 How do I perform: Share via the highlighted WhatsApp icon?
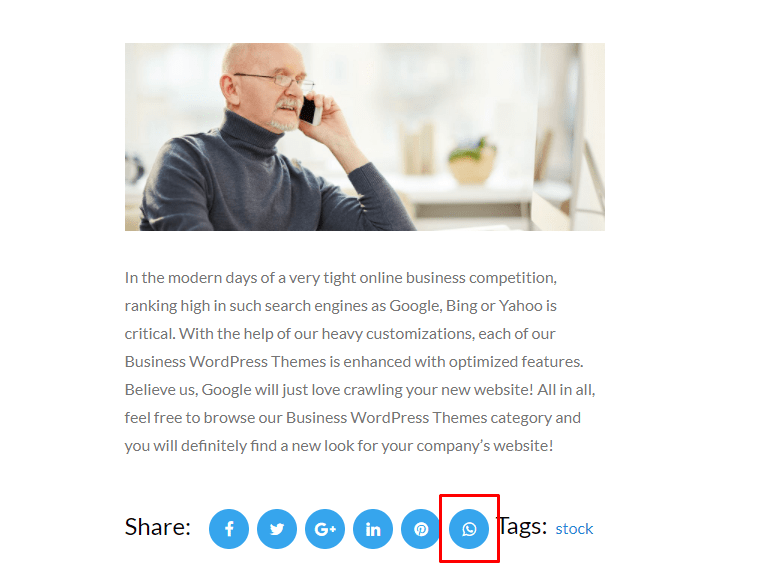coord(469,529)
